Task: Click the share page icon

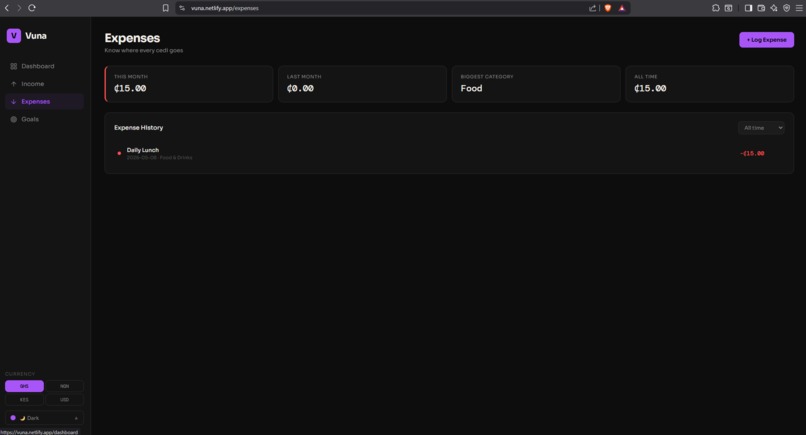Action: pos(593,8)
